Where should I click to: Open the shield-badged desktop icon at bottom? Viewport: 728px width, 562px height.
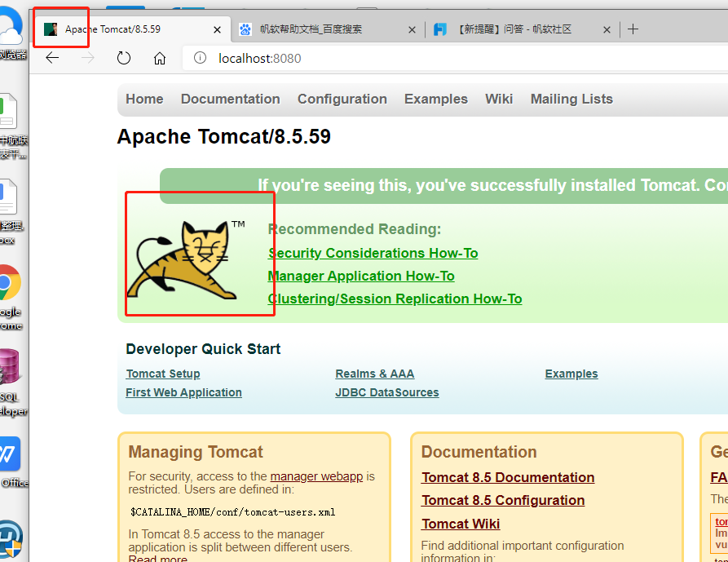[11, 540]
